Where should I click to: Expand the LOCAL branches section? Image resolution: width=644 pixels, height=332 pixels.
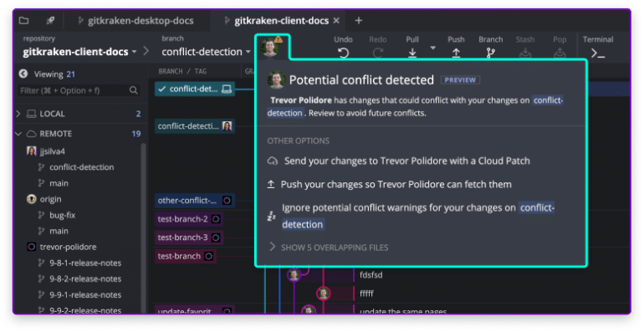point(18,114)
